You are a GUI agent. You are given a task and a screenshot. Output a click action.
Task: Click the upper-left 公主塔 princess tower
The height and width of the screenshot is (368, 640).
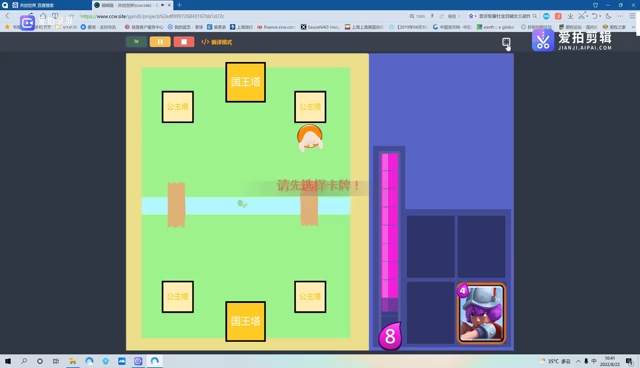pos(178,107)
